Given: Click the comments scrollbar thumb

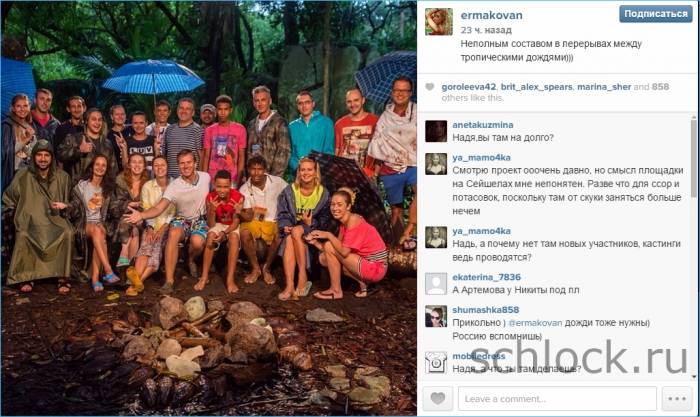Looking at the screenshot, I should click(694, 156).
